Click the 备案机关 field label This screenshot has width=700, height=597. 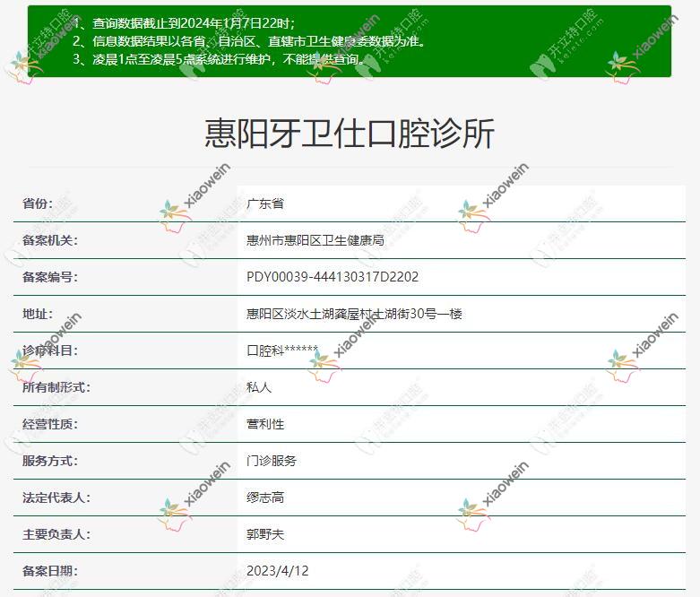pos(50,240)
